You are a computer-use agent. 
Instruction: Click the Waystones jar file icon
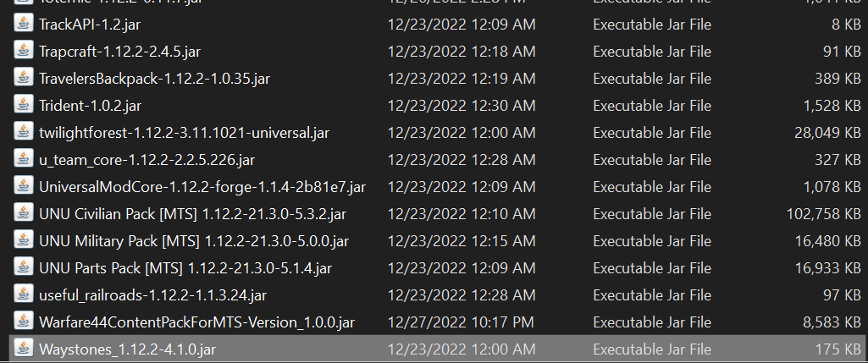pyautogui.click(x=23, y=349)
